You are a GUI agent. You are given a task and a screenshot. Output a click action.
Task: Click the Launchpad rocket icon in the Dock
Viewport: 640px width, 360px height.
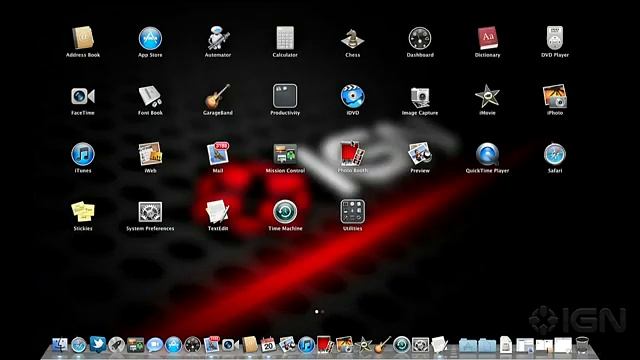(x=116, y=345)
